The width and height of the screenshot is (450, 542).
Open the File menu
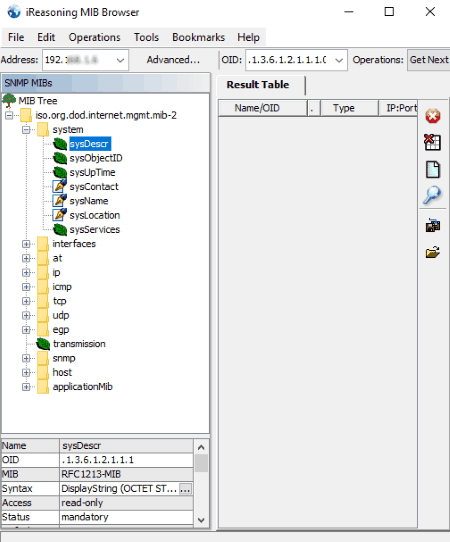(16, 37)
